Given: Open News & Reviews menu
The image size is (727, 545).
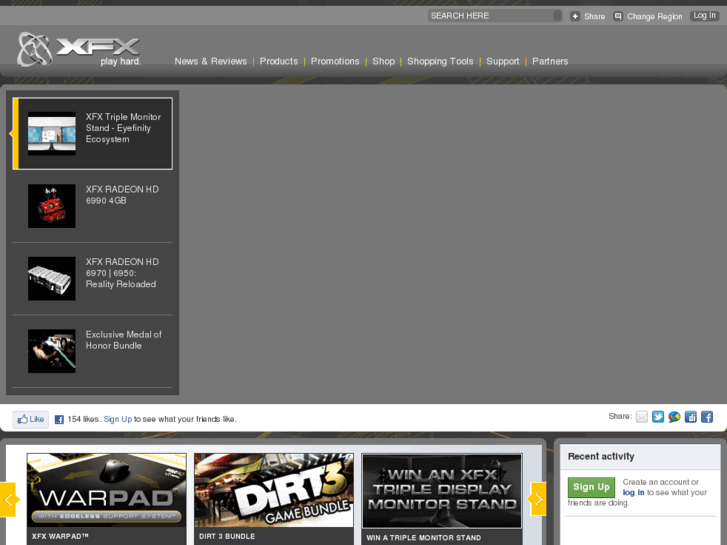Looking at the screenshot, I should tap(210, 61).
